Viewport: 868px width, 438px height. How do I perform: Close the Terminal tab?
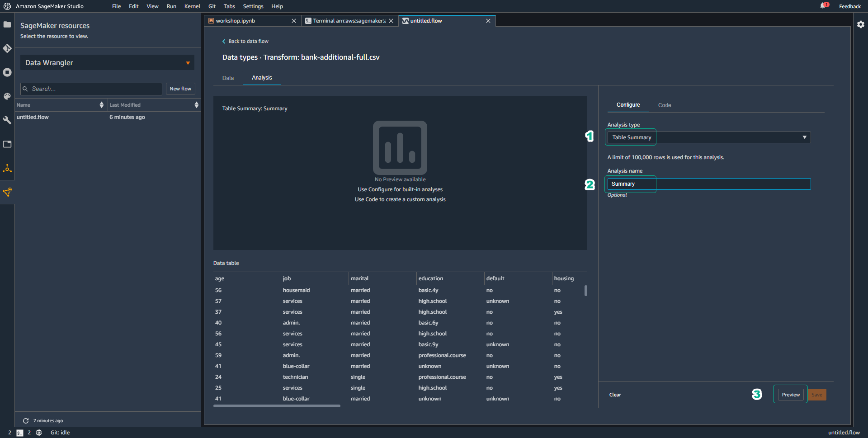[391, 21]
